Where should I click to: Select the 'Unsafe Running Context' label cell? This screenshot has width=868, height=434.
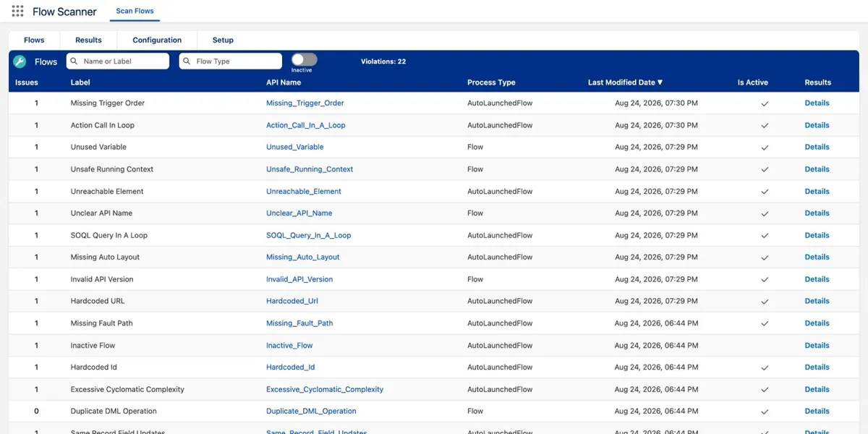(112, 169)
